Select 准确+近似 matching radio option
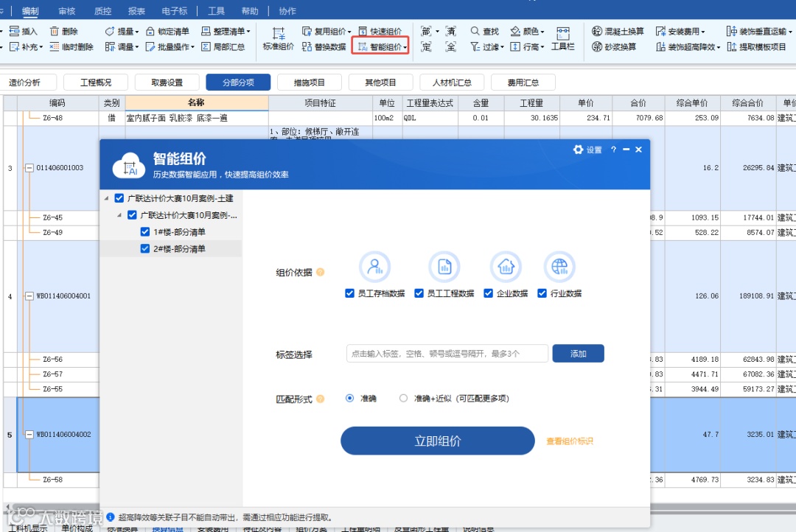Viewport: 796px width, 532px height. pos(403,398)
